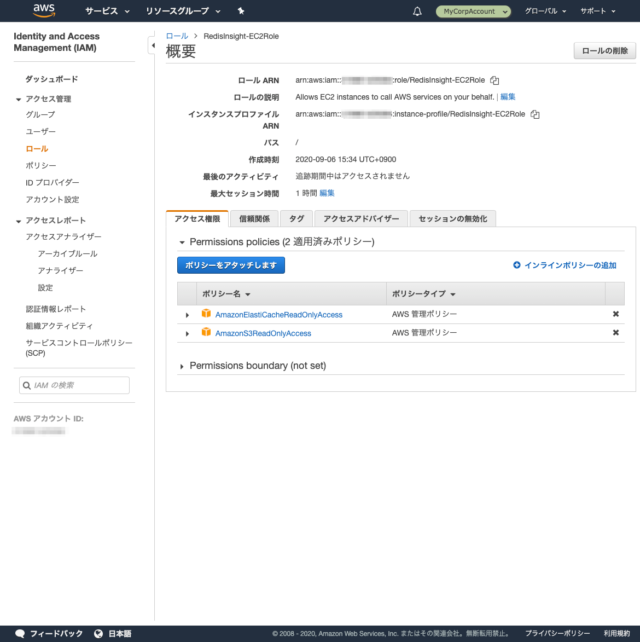
Task: Click the language globe icon in footer
Action: (98, 633)
